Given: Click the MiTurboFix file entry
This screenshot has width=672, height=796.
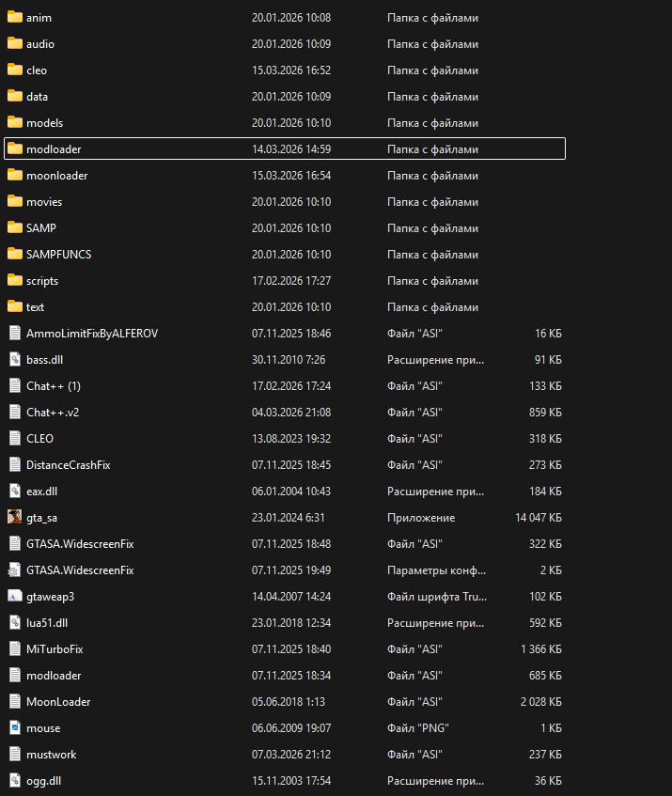Looking at the screenshot, I should click(x=55, y=649).
